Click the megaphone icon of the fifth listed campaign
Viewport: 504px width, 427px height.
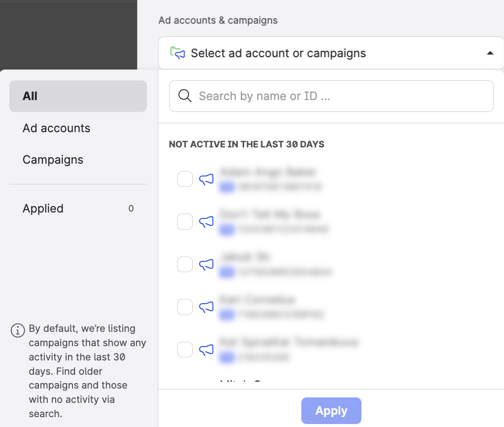(x=207, y=350)
